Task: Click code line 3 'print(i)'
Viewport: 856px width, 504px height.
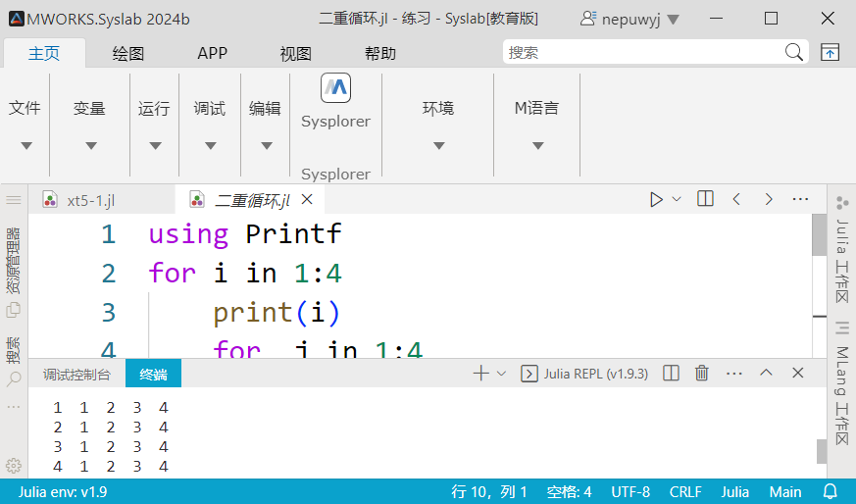Action: point(277,313)
